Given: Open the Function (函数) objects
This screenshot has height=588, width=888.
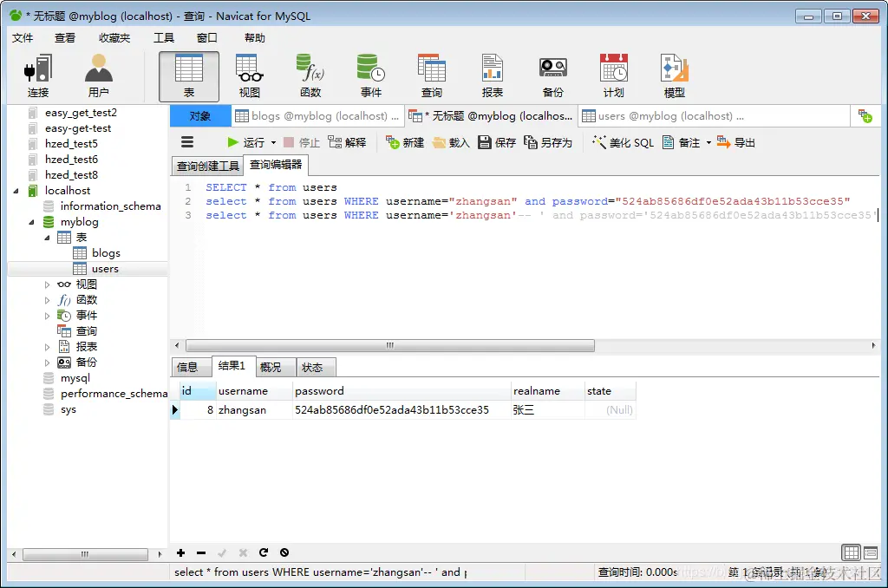Looking at the screenshot, I should [x=310, y=76].
